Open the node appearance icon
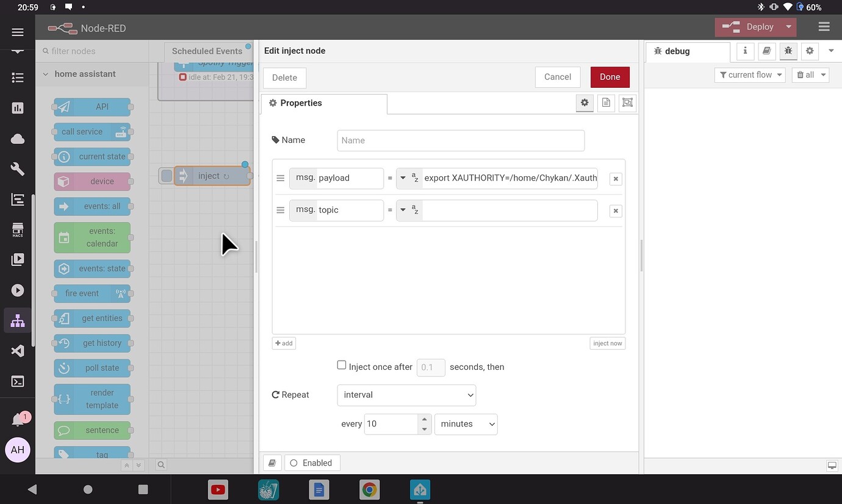 coord(627,103)
